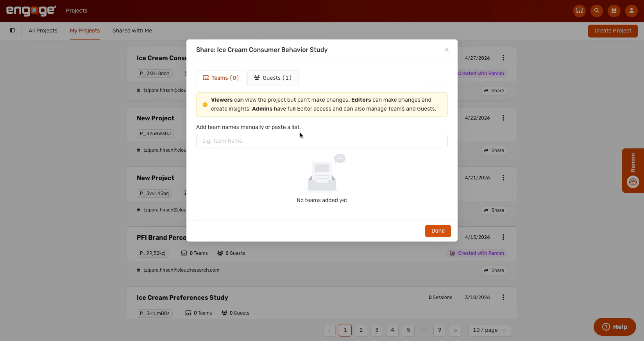Click project ID P_3H1jmBRs
644x341 pixels.
point(155,313)
